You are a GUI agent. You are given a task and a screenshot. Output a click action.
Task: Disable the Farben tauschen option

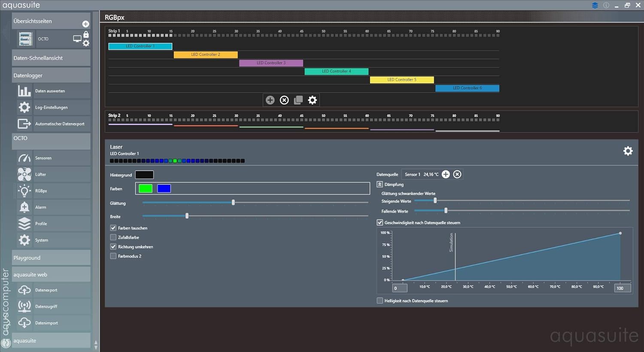point(113,228)
